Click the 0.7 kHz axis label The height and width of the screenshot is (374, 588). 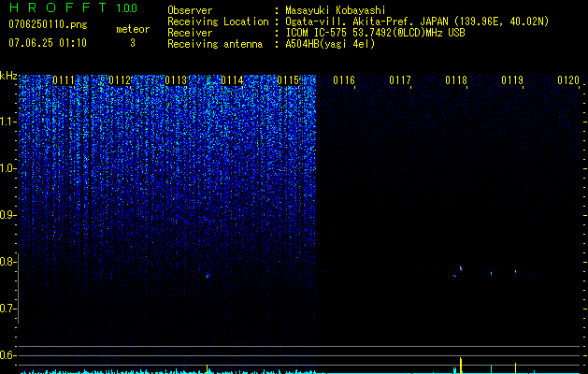(7, 309)
